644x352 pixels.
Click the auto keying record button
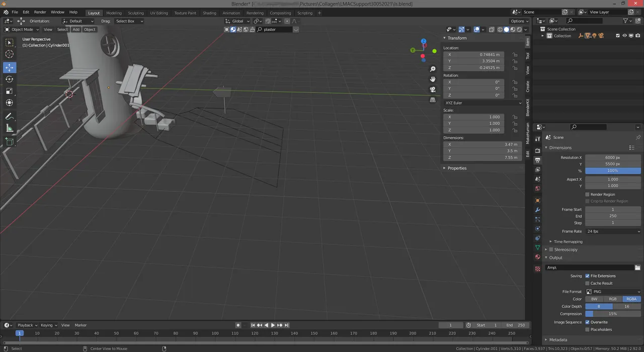coord(238,325)
